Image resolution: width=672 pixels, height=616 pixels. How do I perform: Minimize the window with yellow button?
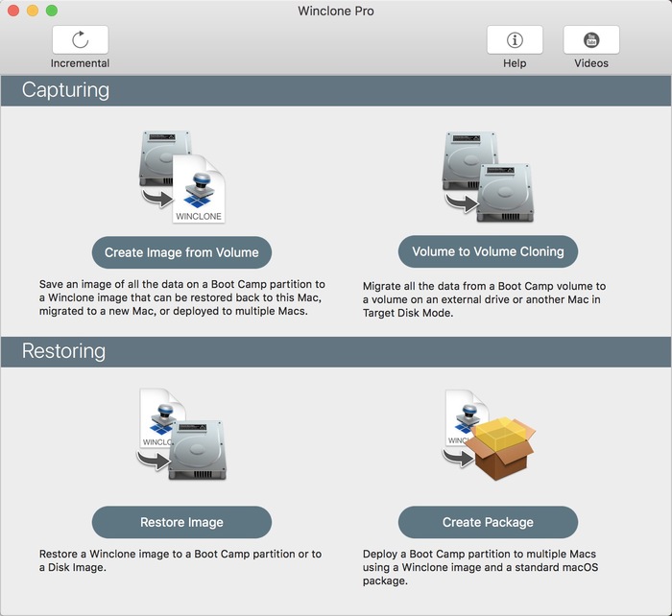pyautogui.click(x=33, y=11)
